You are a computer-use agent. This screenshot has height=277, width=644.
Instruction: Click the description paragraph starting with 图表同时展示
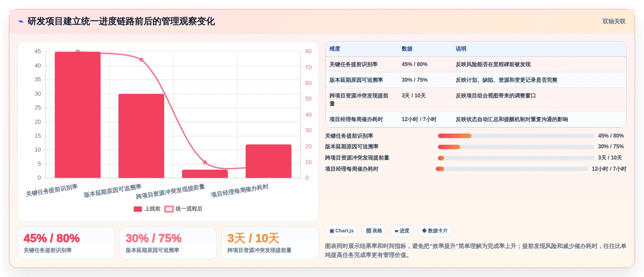coord(476,251)
